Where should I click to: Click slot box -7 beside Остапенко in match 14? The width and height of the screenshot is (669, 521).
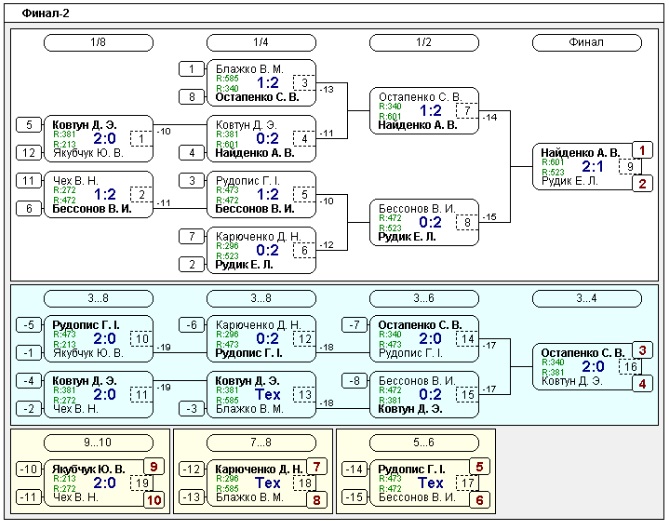355,325
